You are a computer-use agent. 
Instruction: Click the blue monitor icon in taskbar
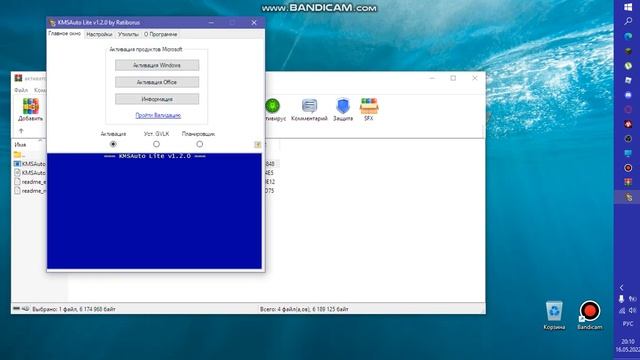click(x=628, y=153)
